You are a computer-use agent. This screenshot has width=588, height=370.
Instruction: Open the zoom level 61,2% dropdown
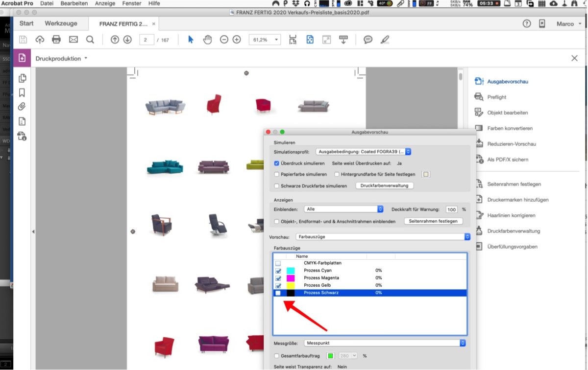tap(265, 40)
